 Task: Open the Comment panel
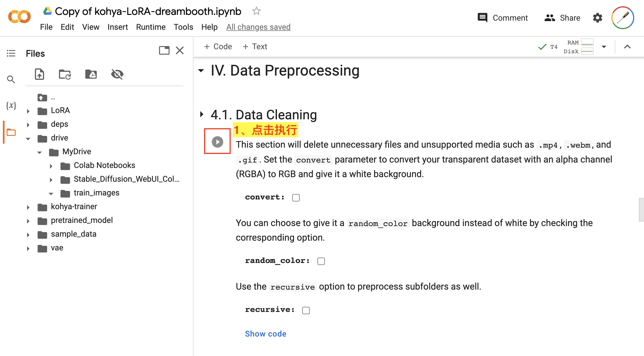click(502, 18)
